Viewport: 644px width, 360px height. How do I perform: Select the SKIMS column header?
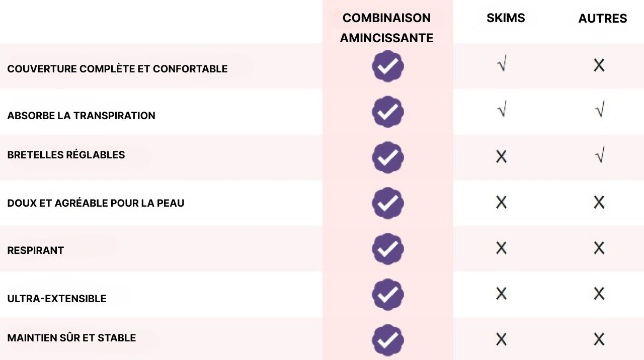tap(506, 18)
